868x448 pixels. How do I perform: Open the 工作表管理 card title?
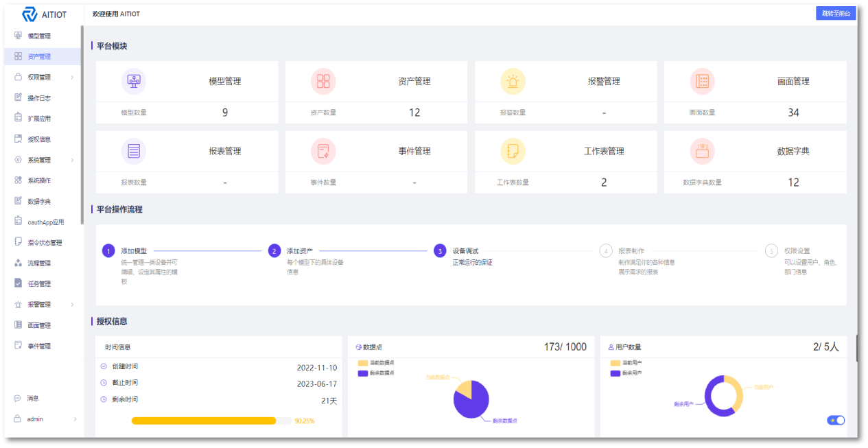click(x=604, y=151)
